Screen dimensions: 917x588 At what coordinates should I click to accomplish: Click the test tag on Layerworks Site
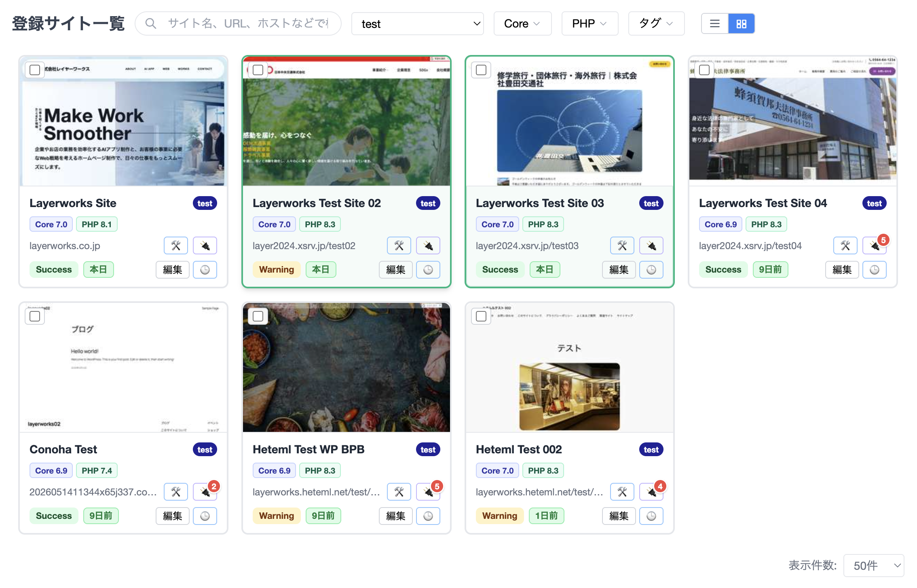[205, 203]
